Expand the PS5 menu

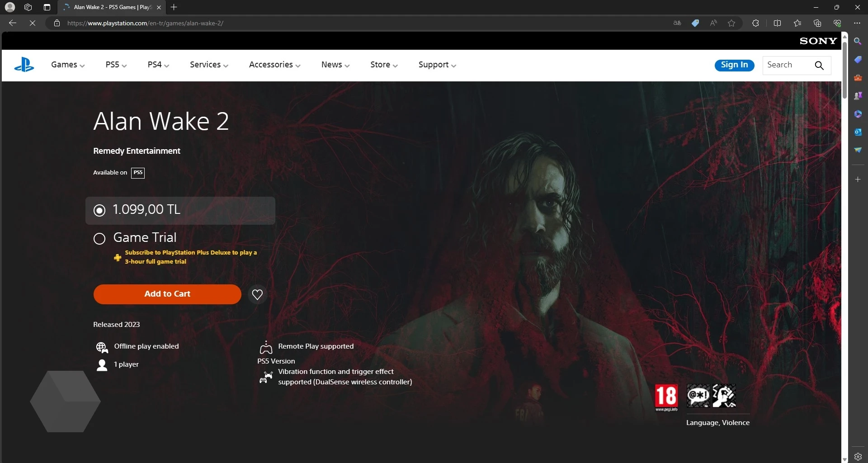(116, 65)
